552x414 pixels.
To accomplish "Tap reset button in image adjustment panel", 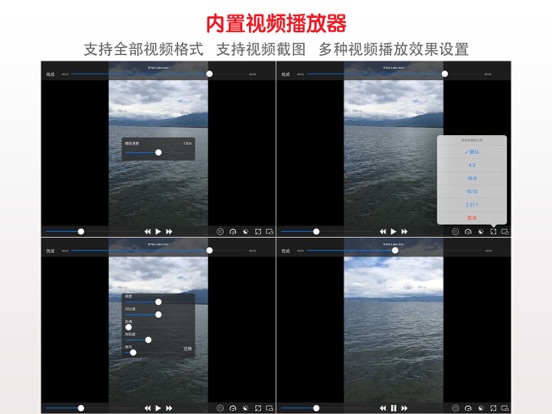I will (x=188, y=349).
